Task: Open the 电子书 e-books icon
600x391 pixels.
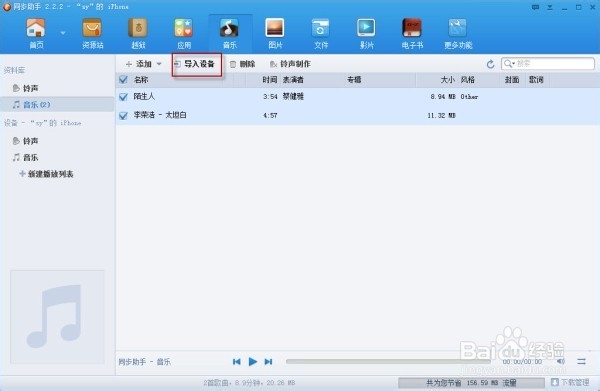Action: [412, 34]
